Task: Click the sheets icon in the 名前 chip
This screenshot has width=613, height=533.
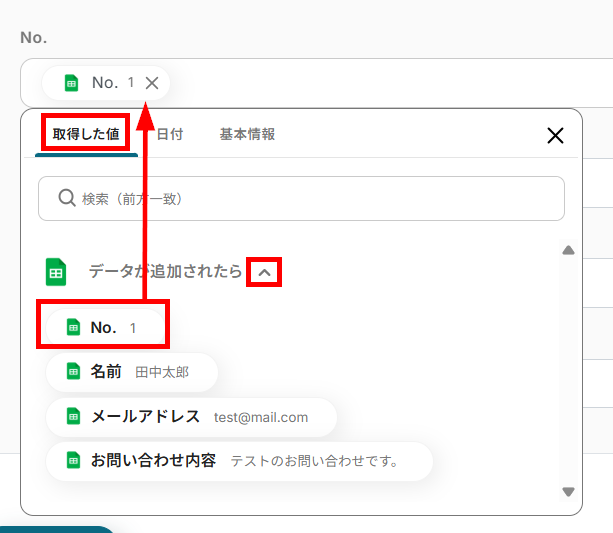Action: tap(73, 371)
